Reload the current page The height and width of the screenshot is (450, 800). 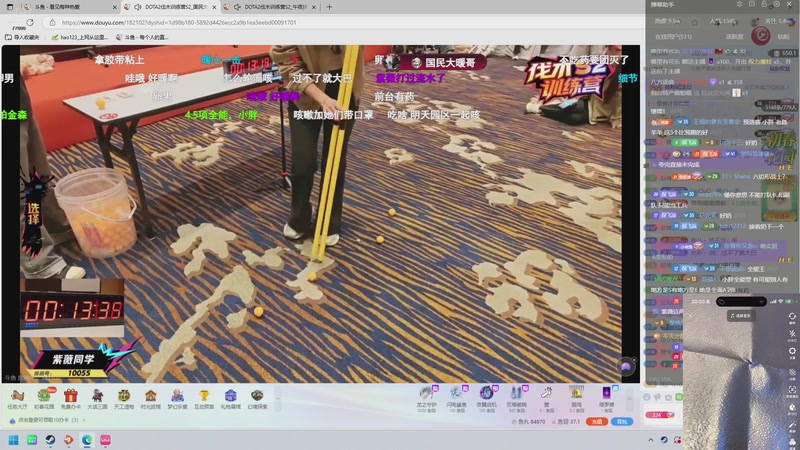30,22
